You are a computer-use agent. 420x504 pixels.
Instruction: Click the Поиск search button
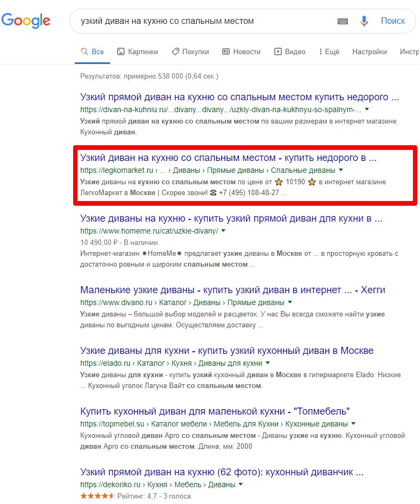393,21
